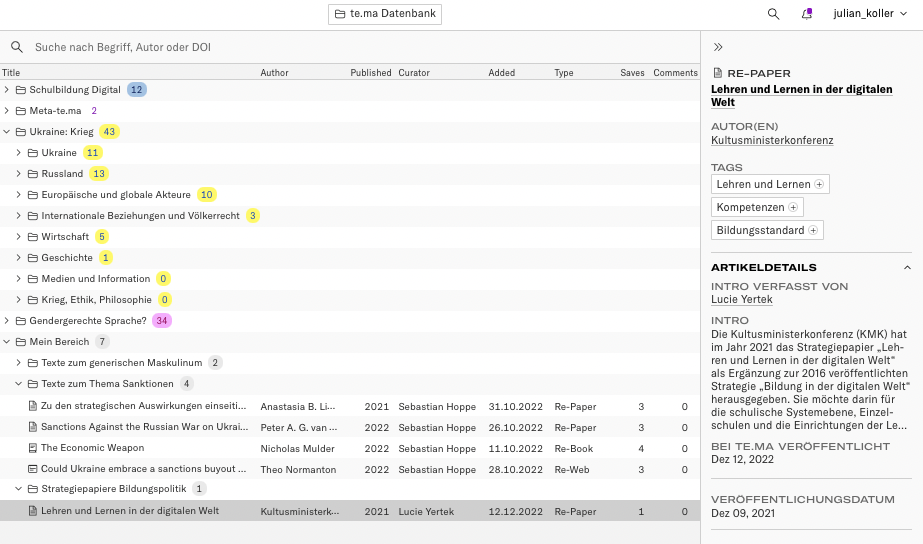Click the yellow 43 count badge
The width and height of the screenshot is (923, 544).
coord(110,132)
